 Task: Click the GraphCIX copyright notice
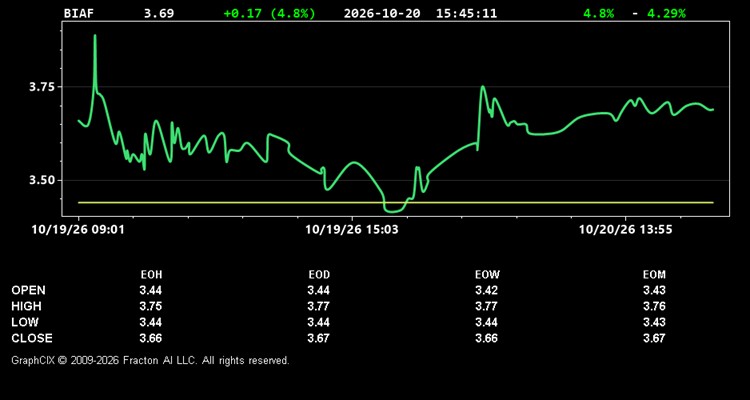coord(150,360)
